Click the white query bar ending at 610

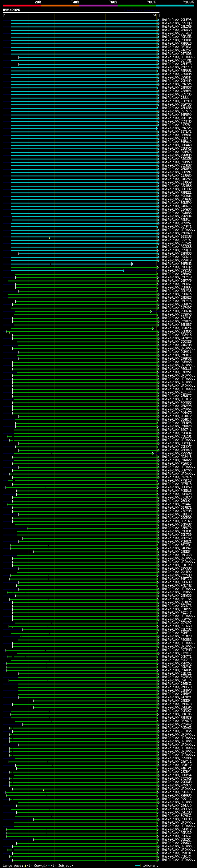click(x=81, y=12)
